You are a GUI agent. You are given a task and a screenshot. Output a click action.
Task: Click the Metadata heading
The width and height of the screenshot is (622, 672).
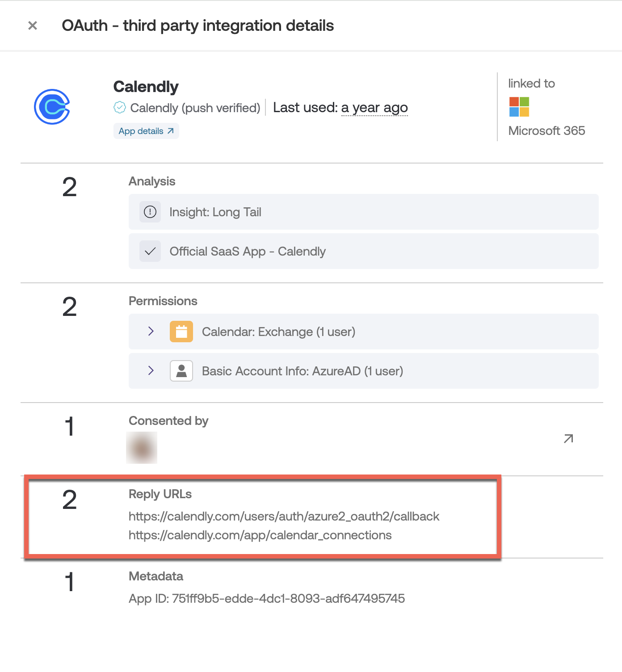coord(156,576)
